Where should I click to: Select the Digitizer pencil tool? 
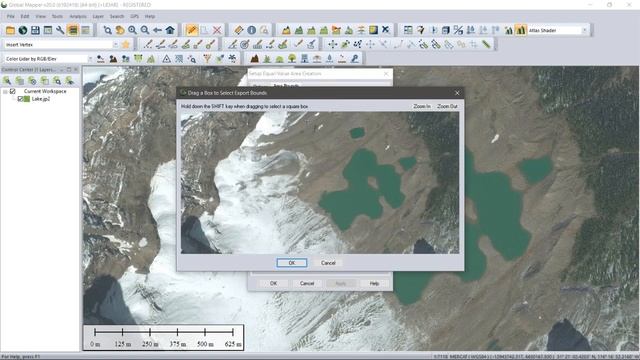pos(192,30)
